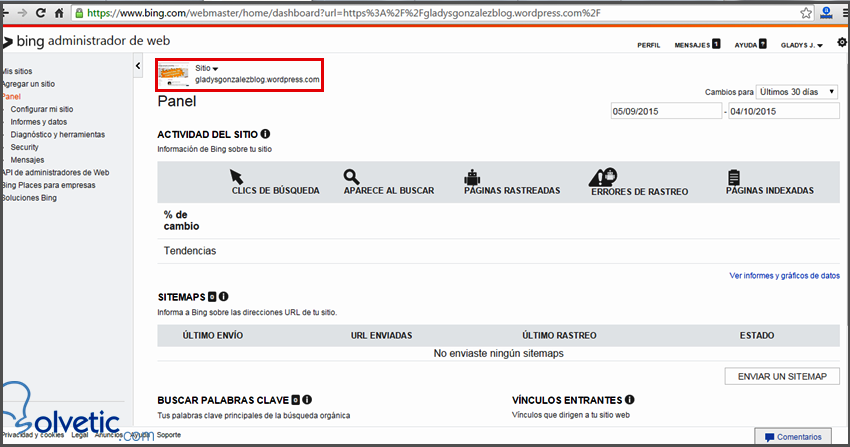The width and height of the screenshot is (850, 447).
Task: Click the site thumbnail preview image
Action: tap(173, 75)
